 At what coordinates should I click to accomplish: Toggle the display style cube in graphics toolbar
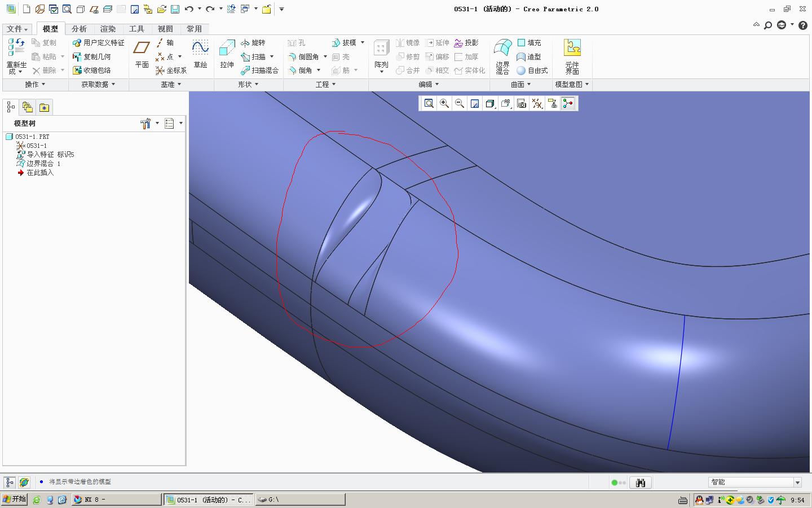491,103
